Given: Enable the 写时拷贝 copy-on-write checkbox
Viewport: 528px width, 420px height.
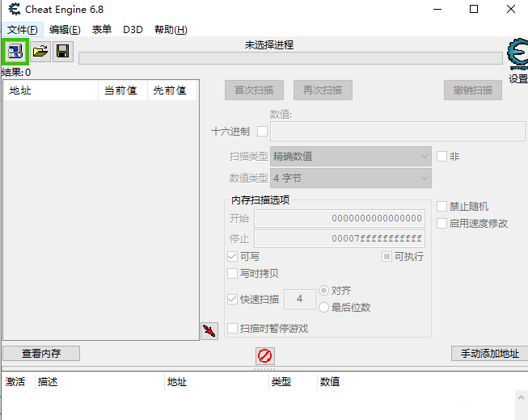Looking at the screenshot, I should pyautogui.click(x=232, y=273).
